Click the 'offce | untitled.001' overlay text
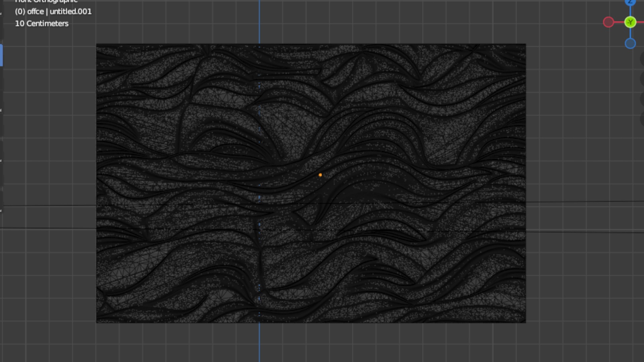The height and width of the screenshot is (362, 644). (x=53, y=12)
